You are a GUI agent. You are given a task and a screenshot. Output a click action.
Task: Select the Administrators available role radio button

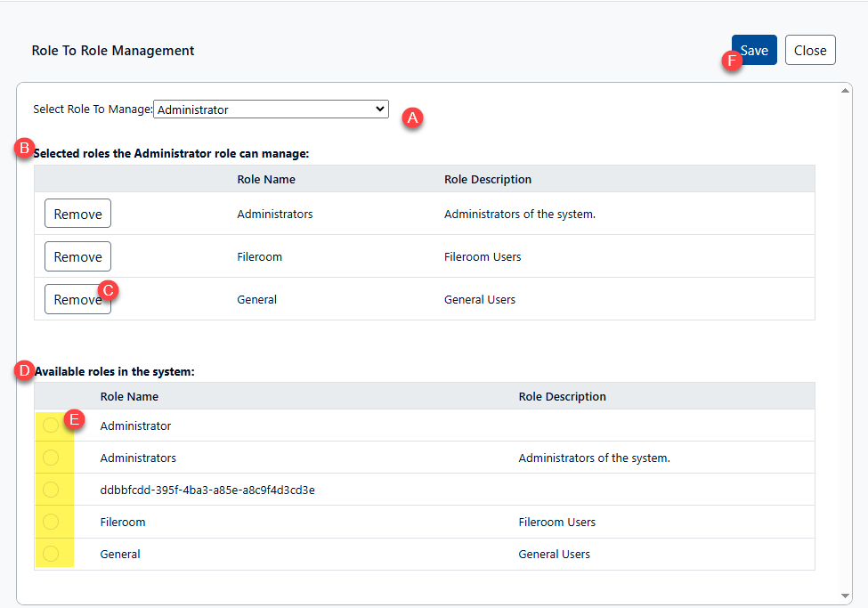point(51,458)
